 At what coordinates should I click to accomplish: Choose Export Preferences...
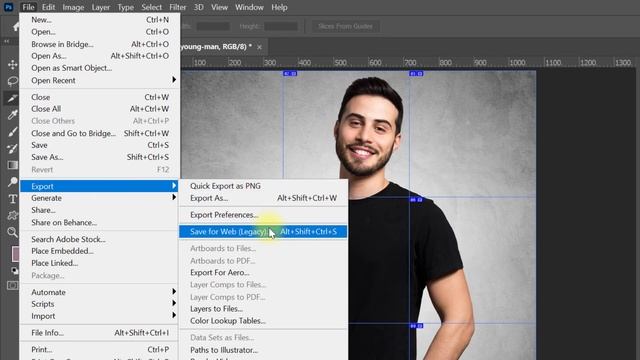click(x=263, y=215)
